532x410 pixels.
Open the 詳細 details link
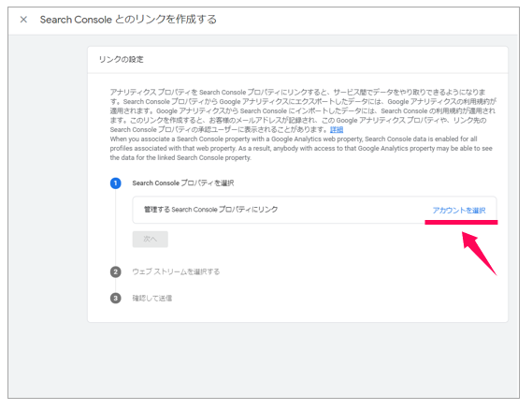pyautogui.click(x=337, y=130)
